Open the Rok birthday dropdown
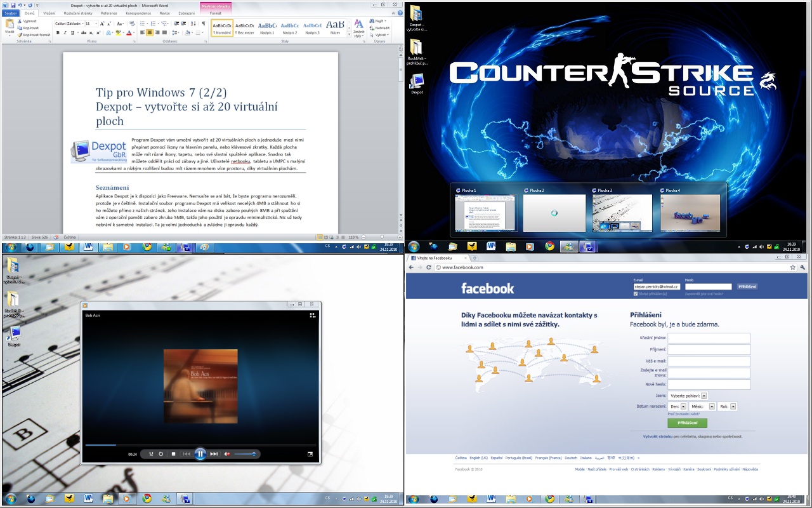Viewport: 812px width, 508px height. (728, 406)
